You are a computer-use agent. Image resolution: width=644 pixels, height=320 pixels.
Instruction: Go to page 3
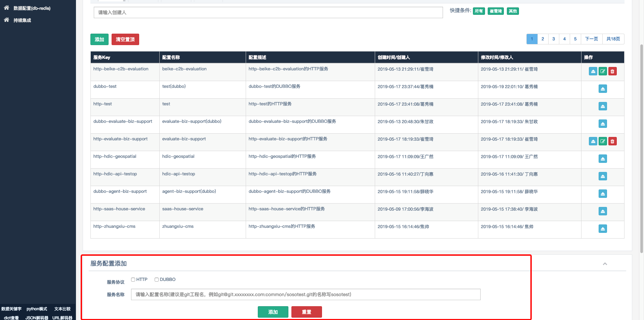pos(554,39)
